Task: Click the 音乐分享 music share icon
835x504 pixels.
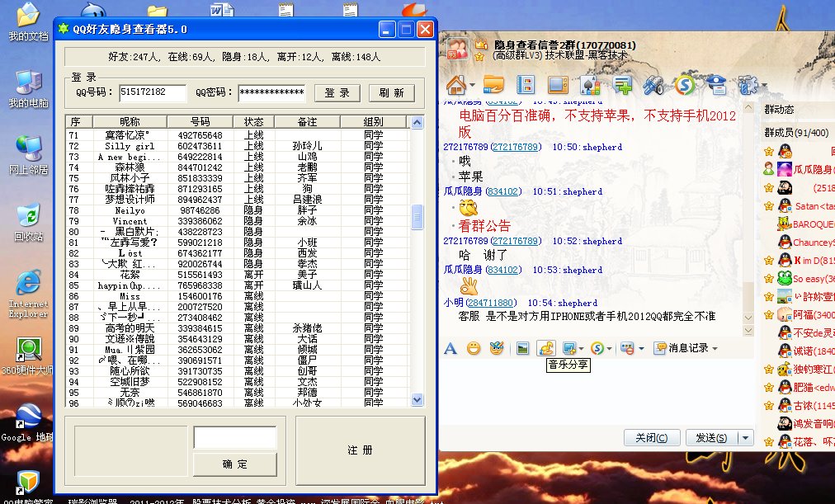Action: (x=547, y=348)
